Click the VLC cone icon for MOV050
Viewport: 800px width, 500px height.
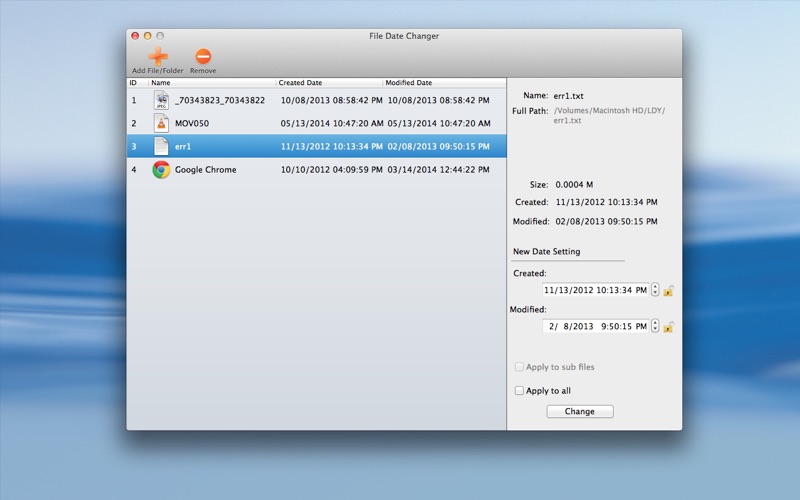tap(161, 123)
